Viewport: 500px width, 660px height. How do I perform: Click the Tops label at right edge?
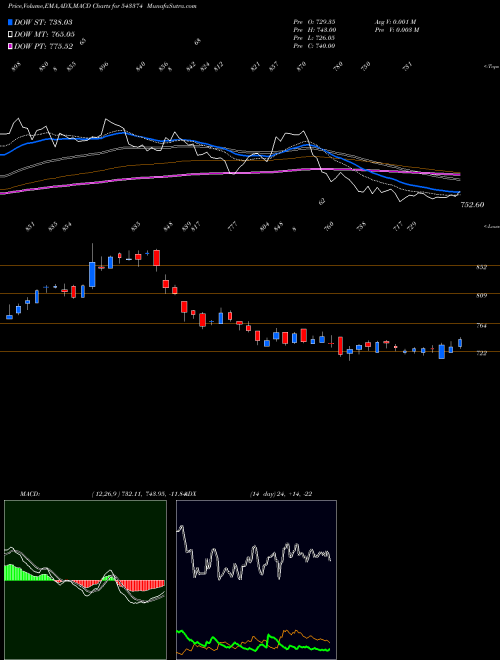(x=491, y=67)
